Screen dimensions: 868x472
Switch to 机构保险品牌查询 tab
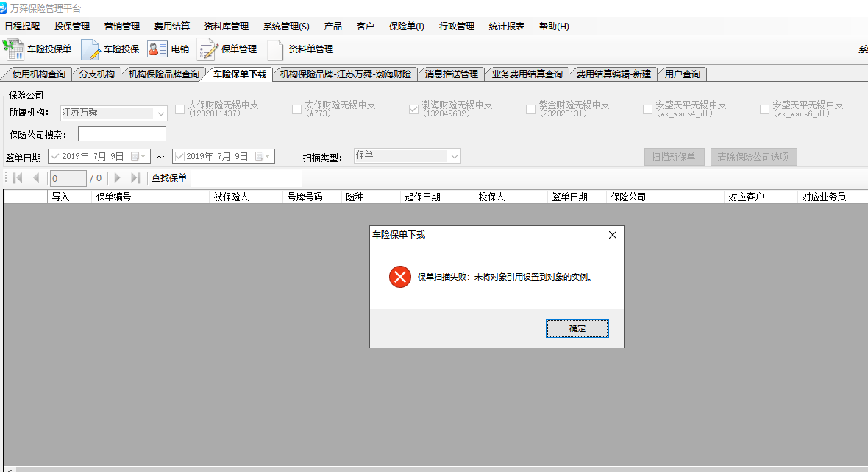tap(164, 74)
